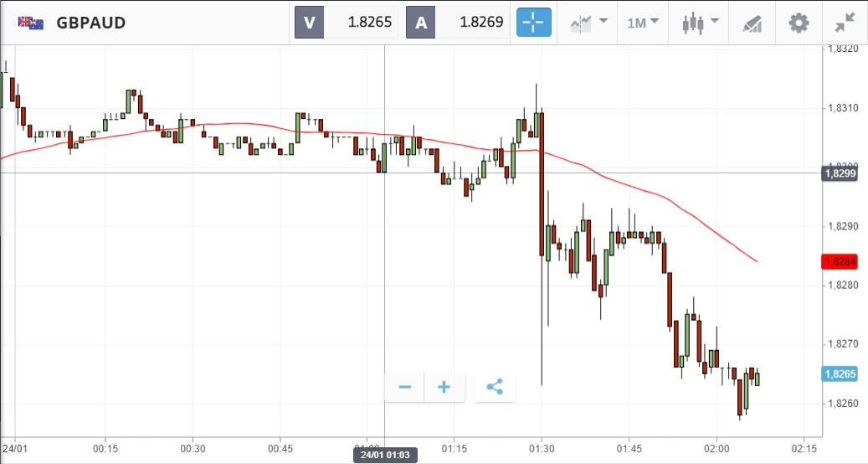Click the GBPAUD flag icon
Screen dimensions: 868x464
click(31, 23)
